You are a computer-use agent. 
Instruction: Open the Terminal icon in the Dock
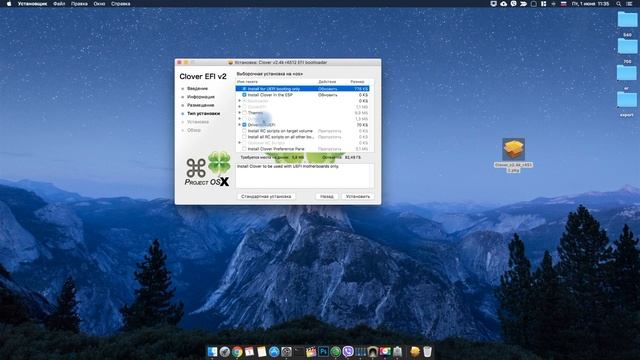(299, 351)
